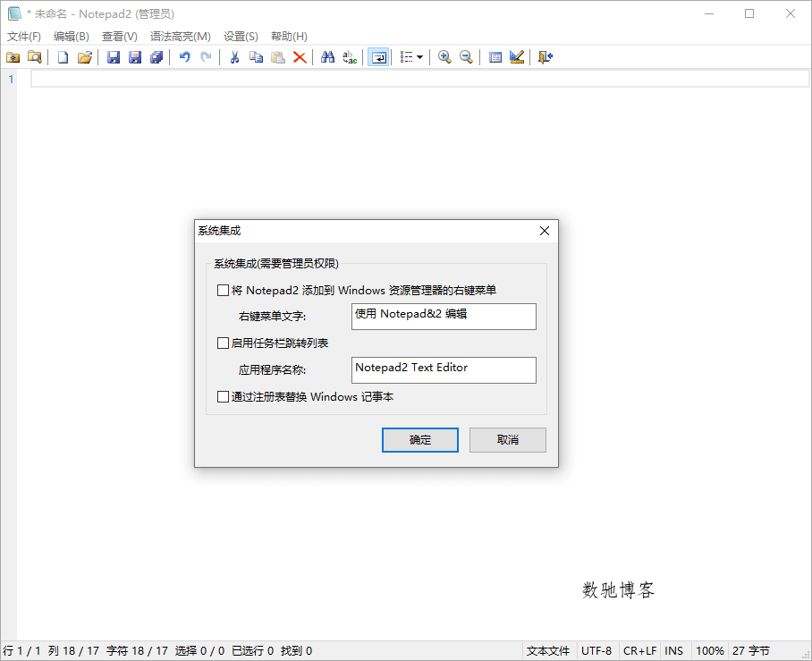Open the 语法高亮(M) menu
The width and height of the screenshot is (812, 661).
click(x=181, y=37)
